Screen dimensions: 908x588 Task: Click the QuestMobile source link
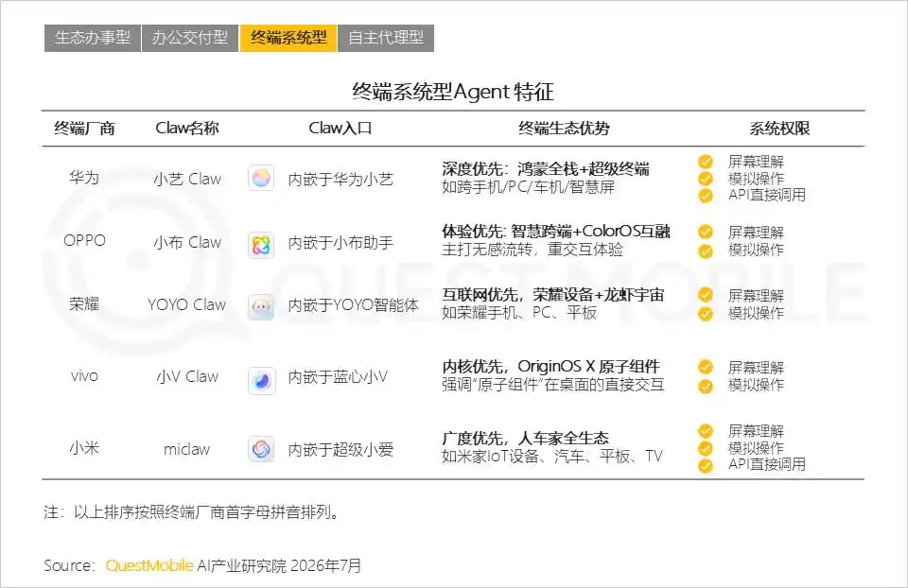149,565
